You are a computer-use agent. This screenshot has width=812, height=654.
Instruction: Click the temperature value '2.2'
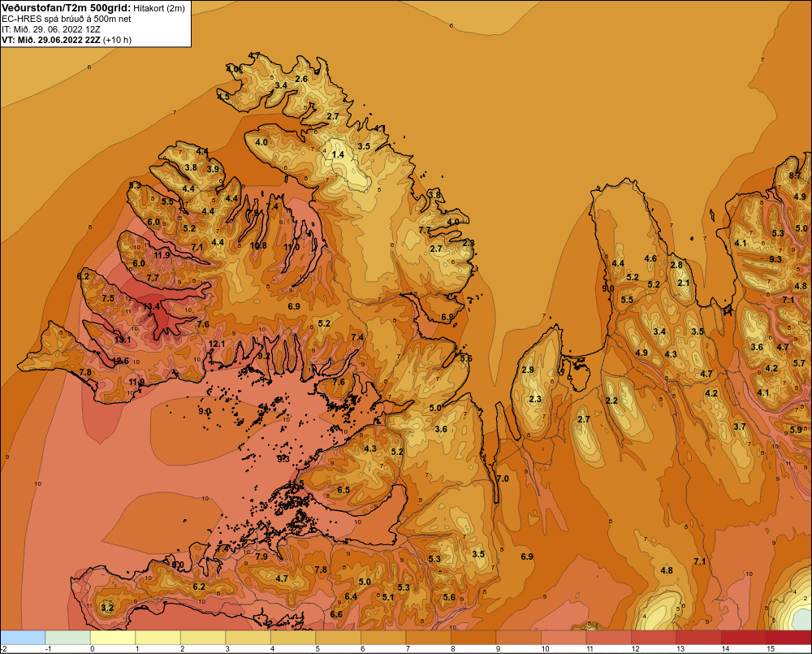611,401
